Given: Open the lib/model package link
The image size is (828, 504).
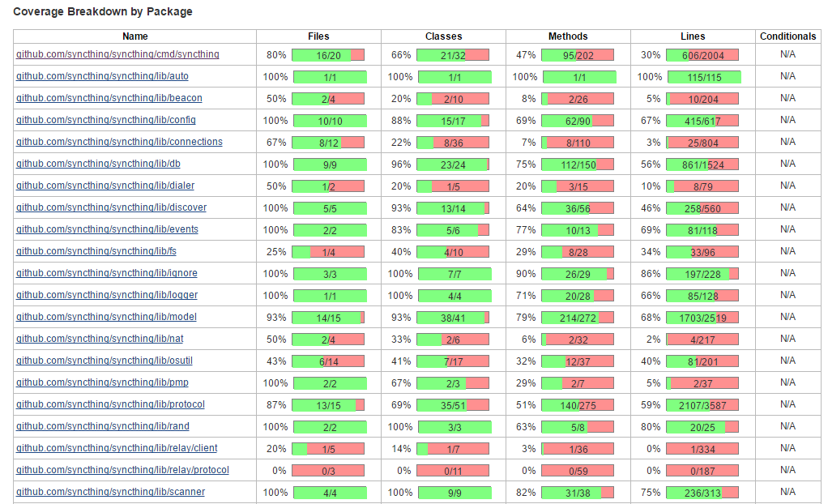Looking at the screenshot, I should (106, 317).
